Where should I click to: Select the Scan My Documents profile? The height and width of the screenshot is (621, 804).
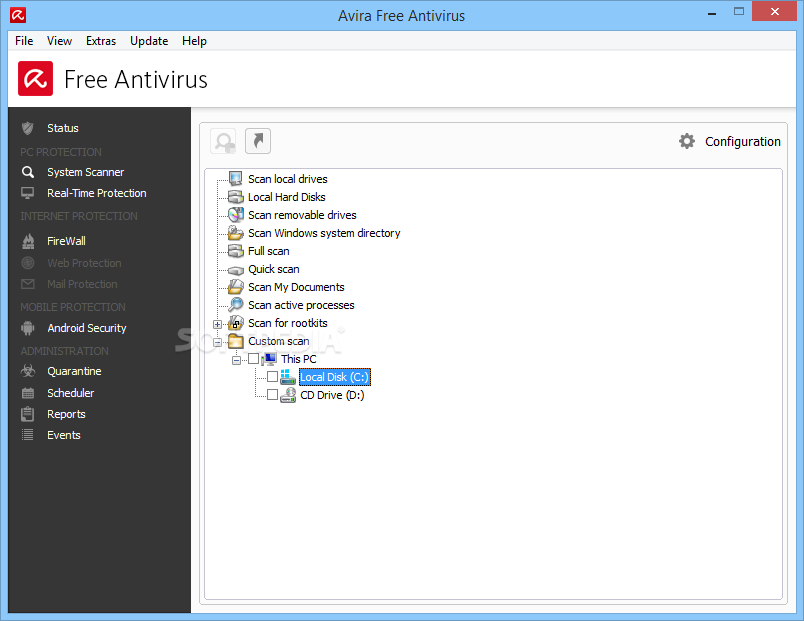(x=296, y=287)
